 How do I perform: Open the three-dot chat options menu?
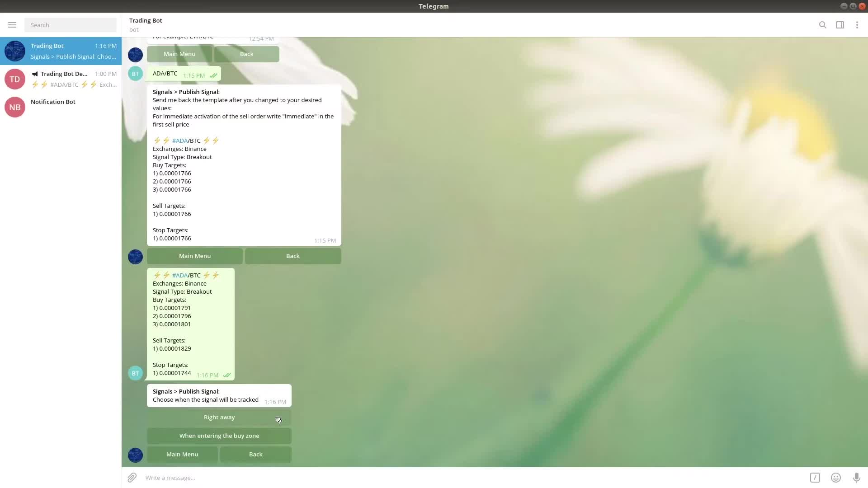coord(857,25)
